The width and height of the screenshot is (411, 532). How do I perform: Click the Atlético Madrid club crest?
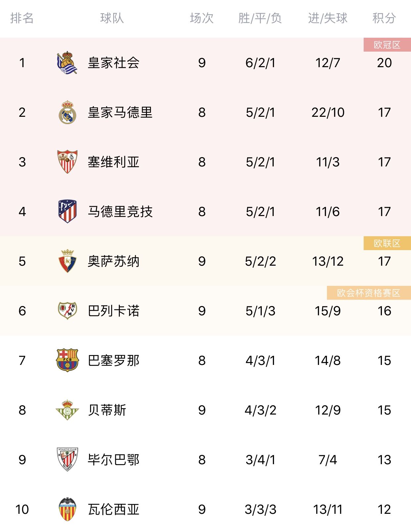pos(68,211)
